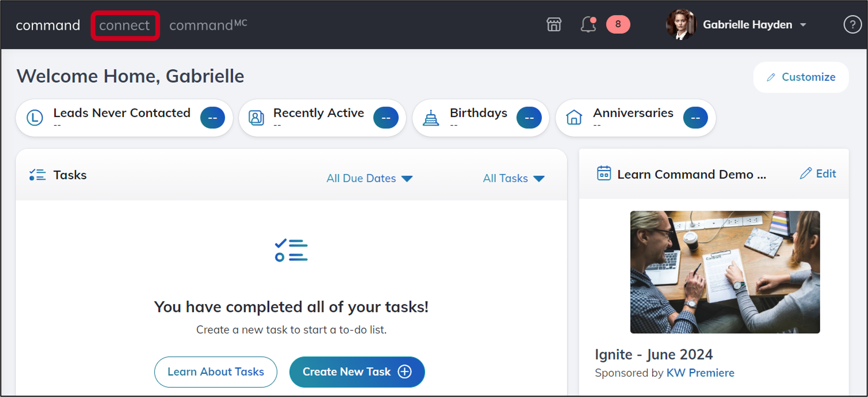
Task: Switch to the connect tab
Action: tap(124, 26)
